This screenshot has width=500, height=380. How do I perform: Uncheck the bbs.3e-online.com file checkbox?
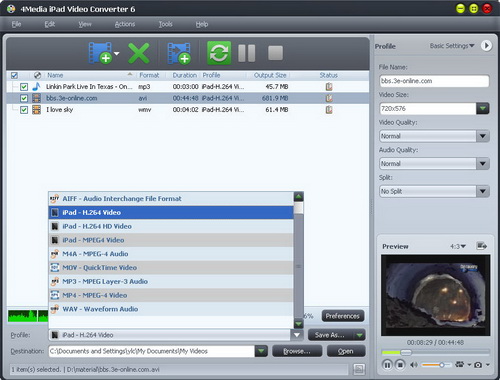pyautogui.click(x=24, y=98)
